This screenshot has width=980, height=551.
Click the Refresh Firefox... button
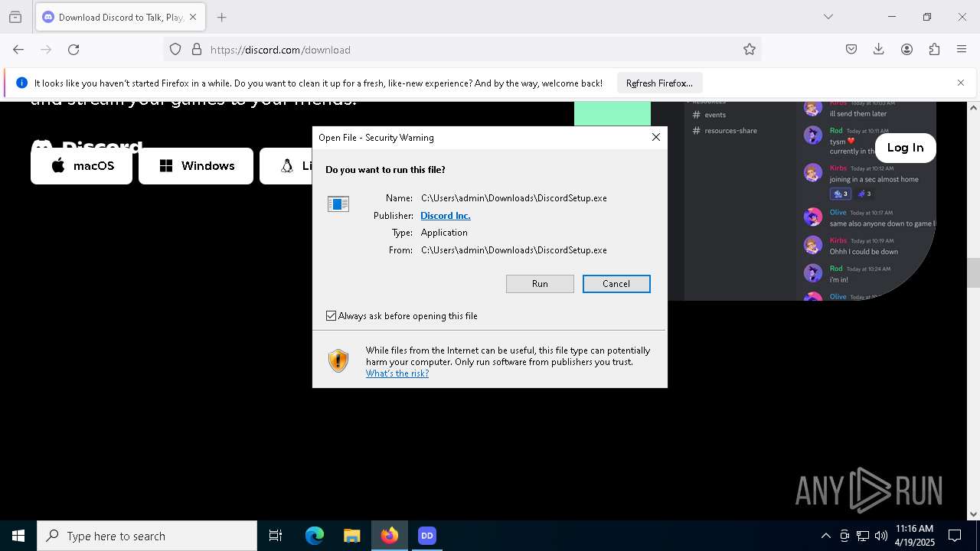(x=659, y=83)
